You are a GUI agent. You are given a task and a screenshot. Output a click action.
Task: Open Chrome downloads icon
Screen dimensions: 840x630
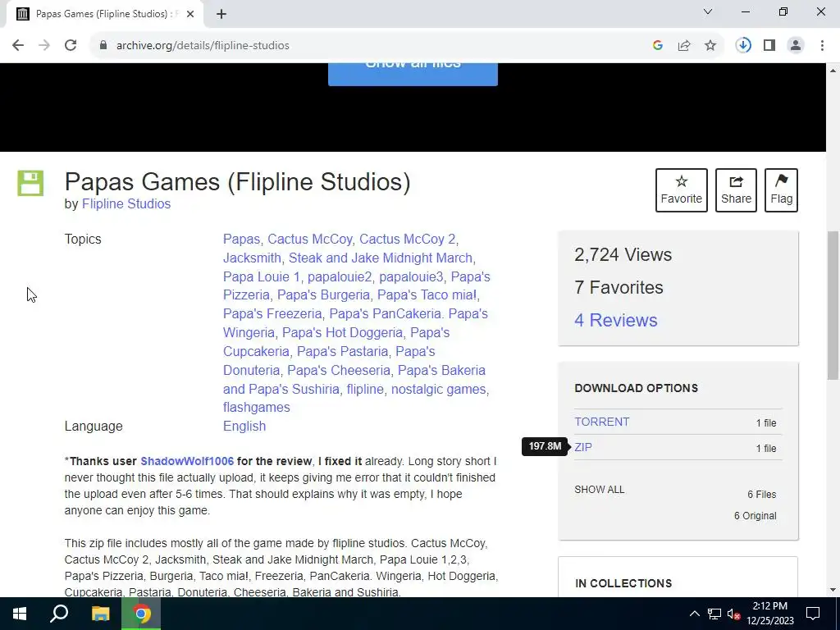[x=743, y=46]
